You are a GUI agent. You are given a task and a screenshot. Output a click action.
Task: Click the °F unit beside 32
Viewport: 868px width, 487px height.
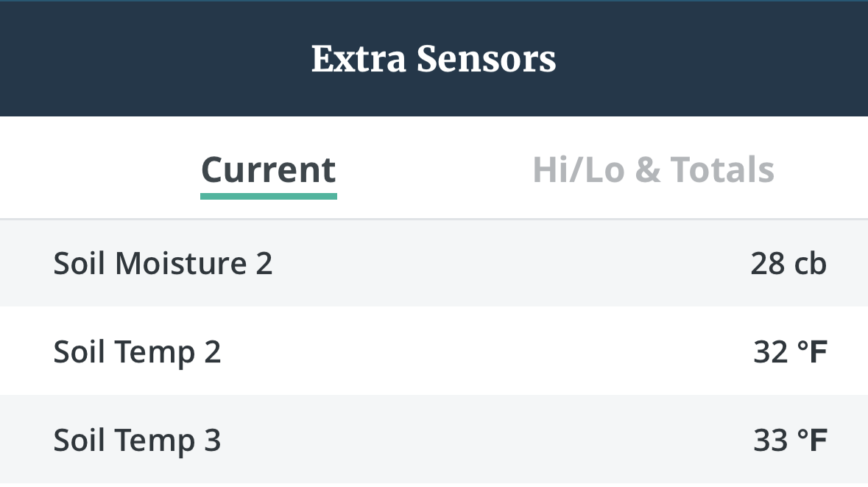(x=813, y=352)
